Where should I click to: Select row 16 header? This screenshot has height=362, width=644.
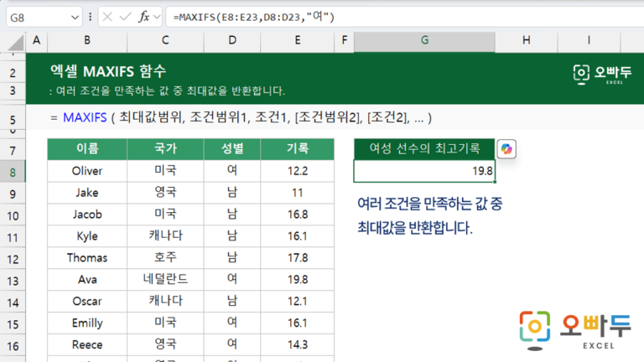point(13,346)
